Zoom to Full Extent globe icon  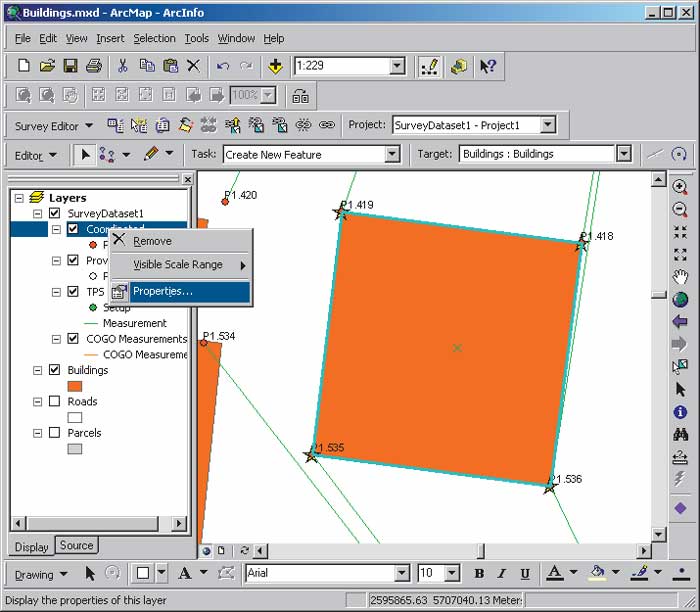pyautogui.click(x=680, y=300)
